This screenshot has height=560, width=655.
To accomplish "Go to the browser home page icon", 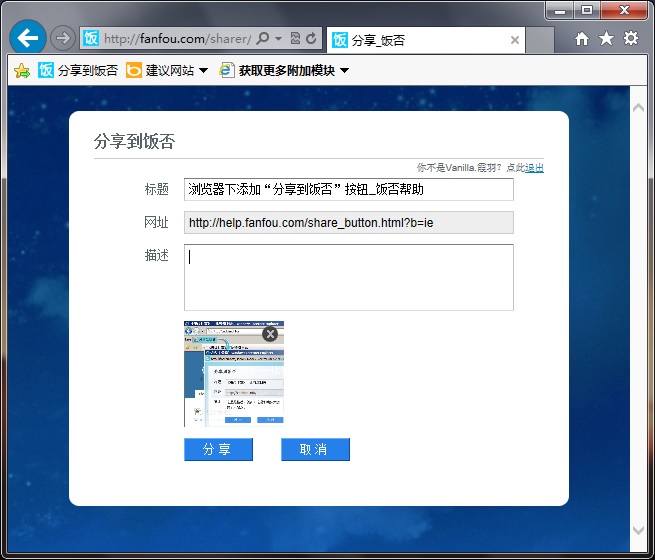I will (581, 39).
